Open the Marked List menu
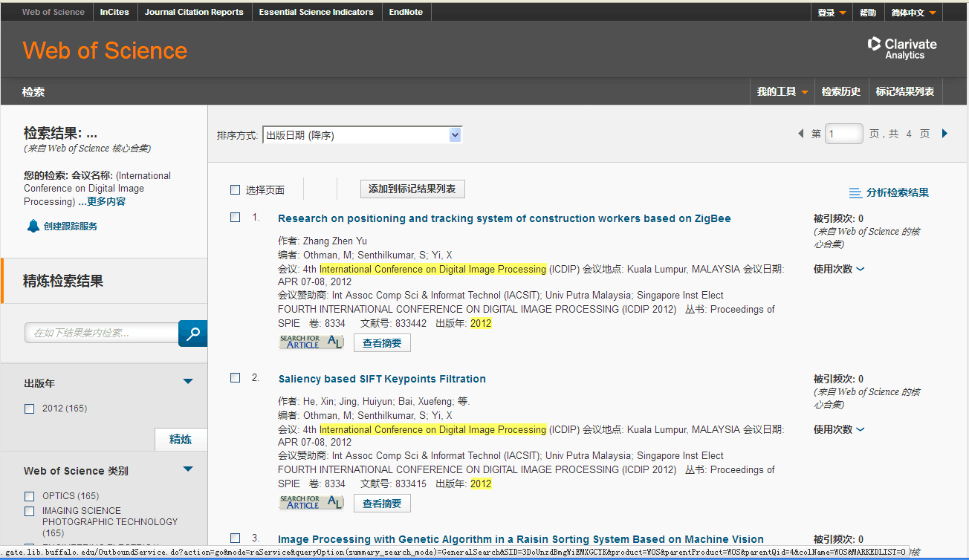This screenshot has width=969, height=560. 904,91
